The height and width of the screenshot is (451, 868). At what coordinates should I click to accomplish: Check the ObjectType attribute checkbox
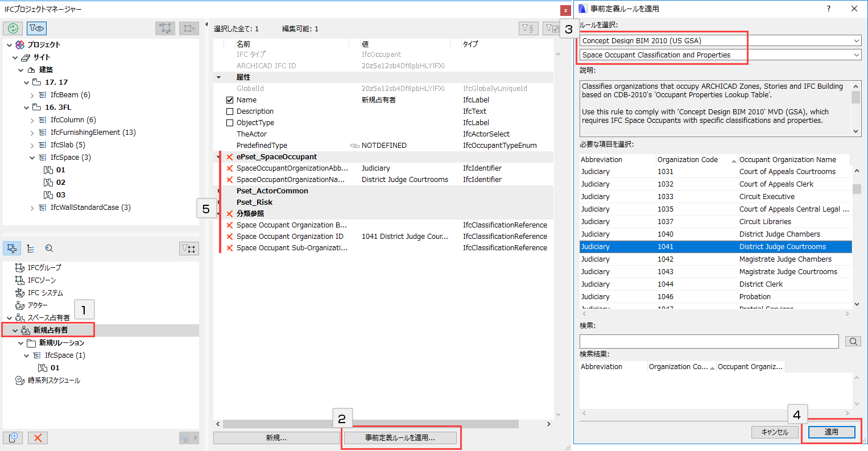click(x=230, y=123)
